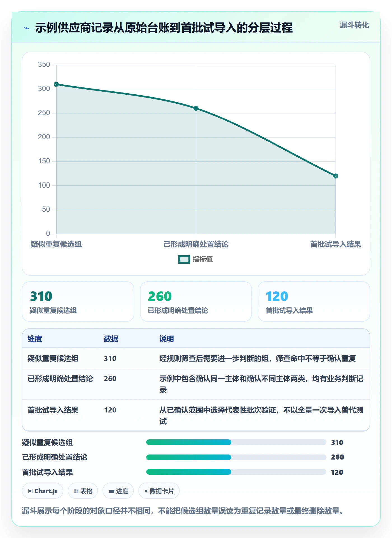This screenshot has height=538, width=392.
Task: Select the table cell 疑似重复候选组
Action: click(53, 359)
